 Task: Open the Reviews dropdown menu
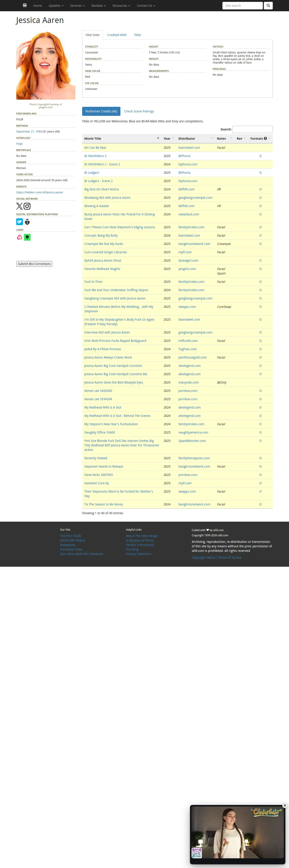[99, 6]
